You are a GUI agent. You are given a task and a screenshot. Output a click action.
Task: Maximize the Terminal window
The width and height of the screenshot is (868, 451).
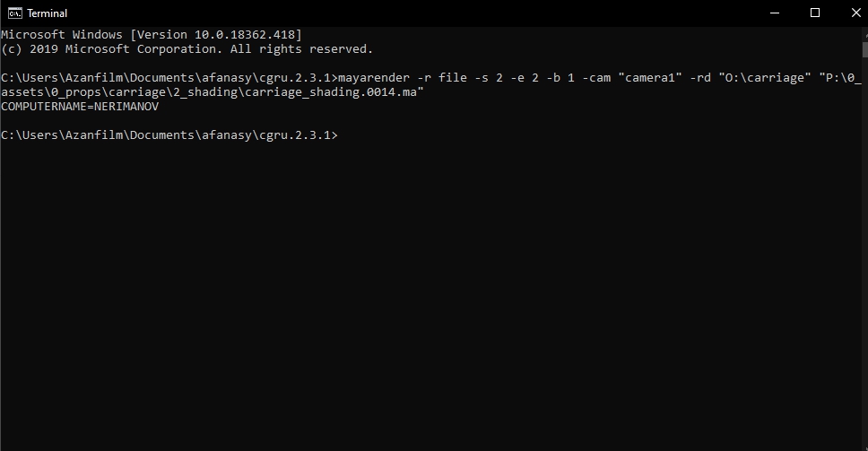[x=815, y=13]
